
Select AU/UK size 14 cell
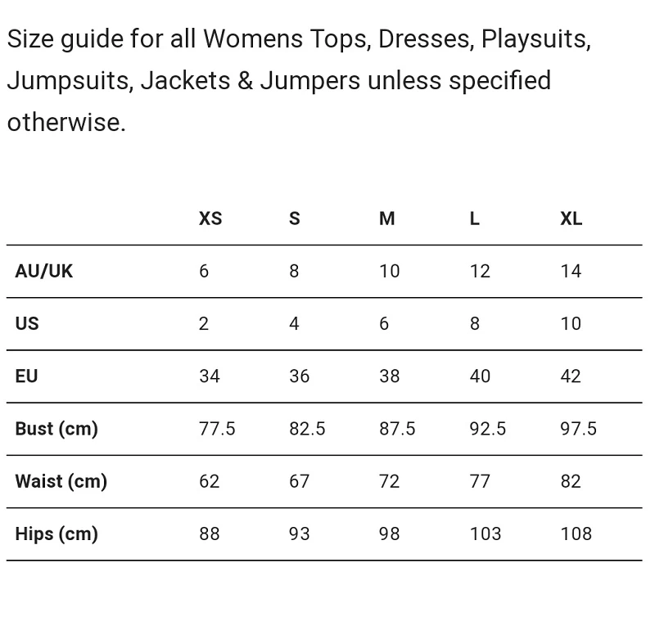[571, 271]
